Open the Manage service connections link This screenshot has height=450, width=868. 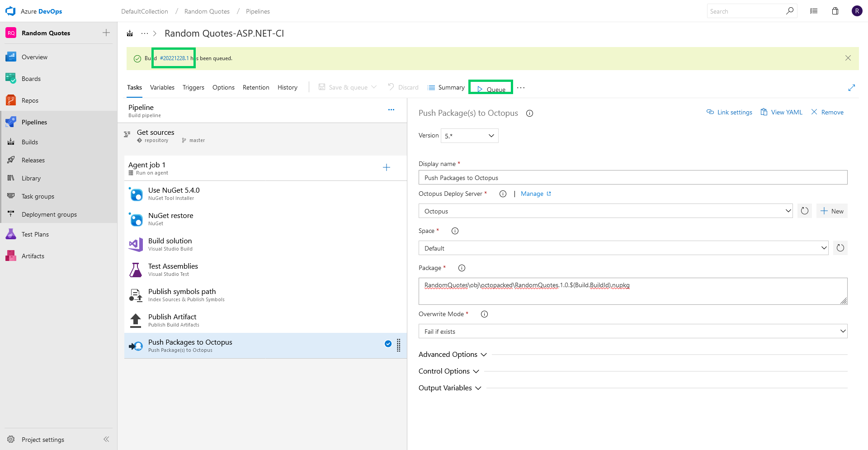[536, 194]
